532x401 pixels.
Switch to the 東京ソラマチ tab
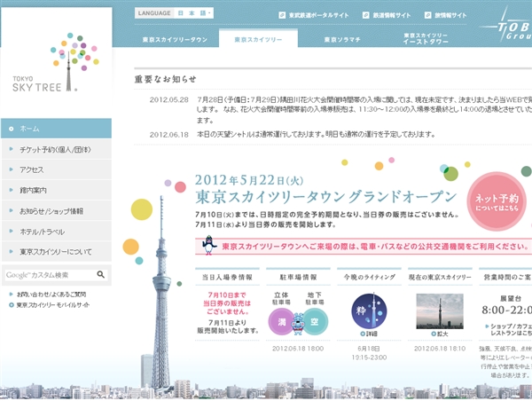coord(342,40)
